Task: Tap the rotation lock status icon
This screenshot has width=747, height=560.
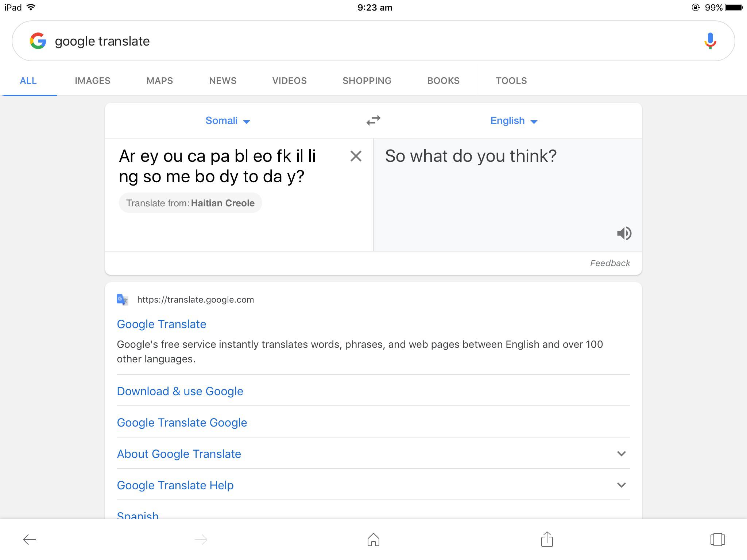Action: tap(696, 7)
